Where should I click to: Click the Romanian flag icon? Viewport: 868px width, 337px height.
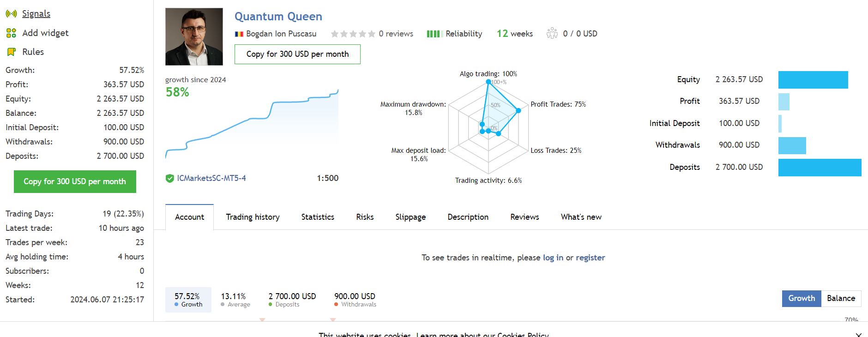click(239, 33)
